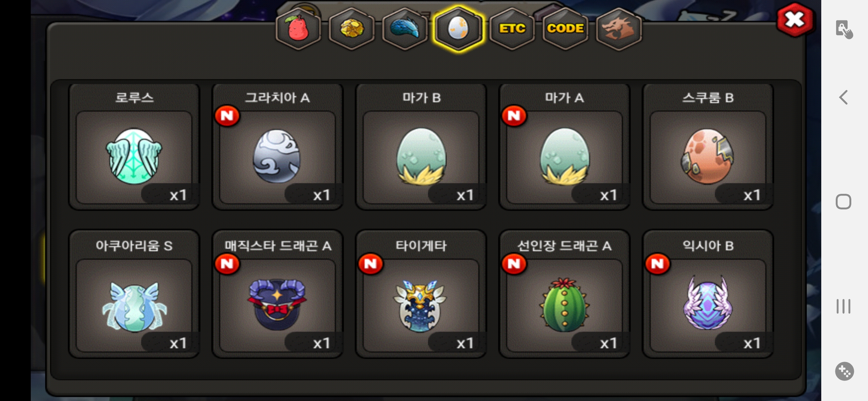Open the fruit food category tab

tap(298, 29)
